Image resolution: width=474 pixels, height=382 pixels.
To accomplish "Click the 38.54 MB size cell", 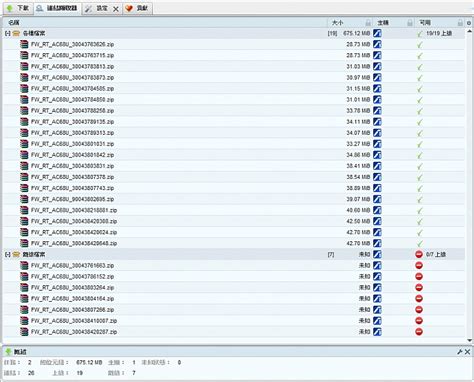I will 358,177.
